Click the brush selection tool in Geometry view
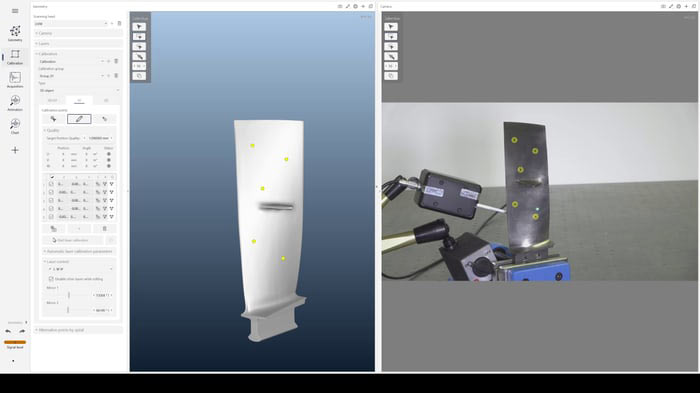 tap(139, 56)
